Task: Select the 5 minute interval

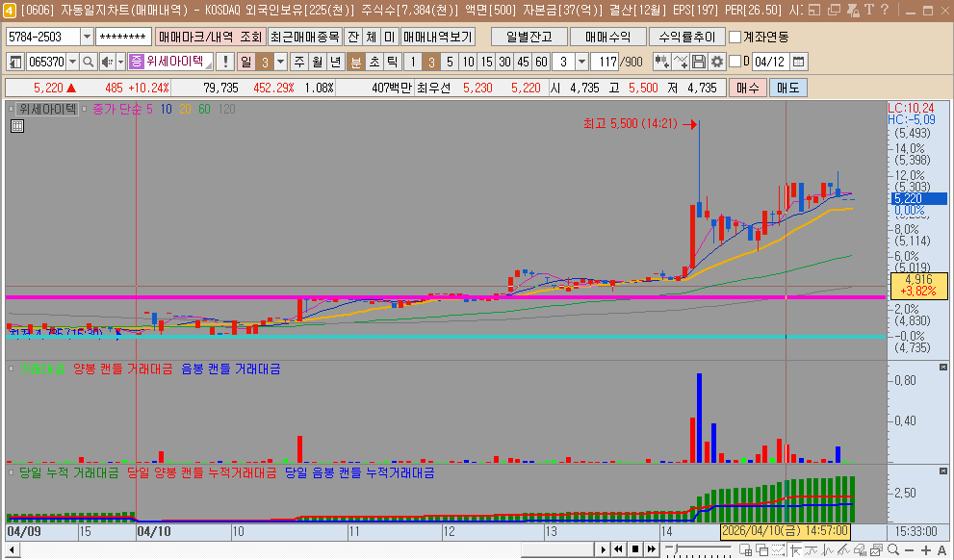Action: coord(450,62)
